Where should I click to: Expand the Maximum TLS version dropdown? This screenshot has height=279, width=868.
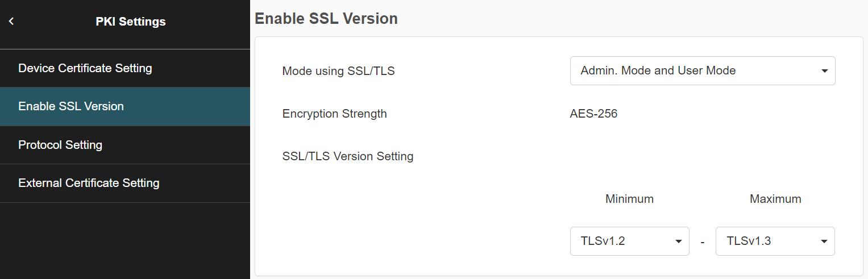click(x=774, y=241)
